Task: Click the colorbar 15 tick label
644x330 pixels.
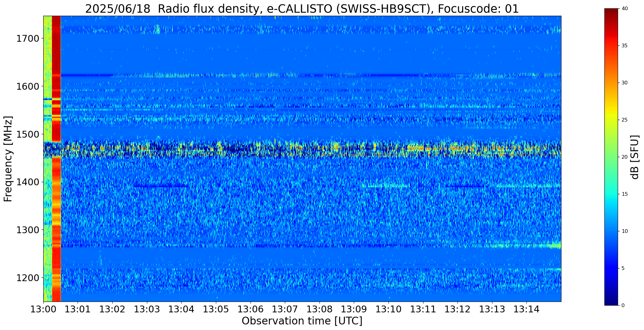Action: point(625,194)
